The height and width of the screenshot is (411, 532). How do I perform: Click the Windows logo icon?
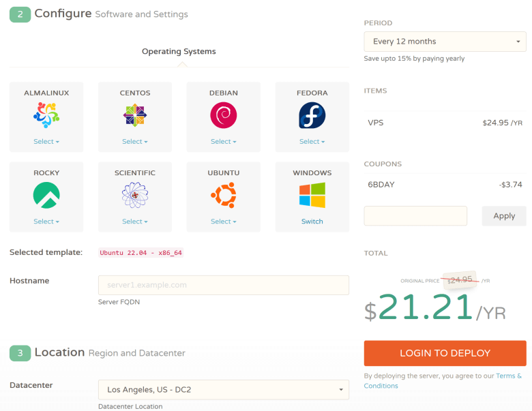pyautogui.click(x=312, y=195)
